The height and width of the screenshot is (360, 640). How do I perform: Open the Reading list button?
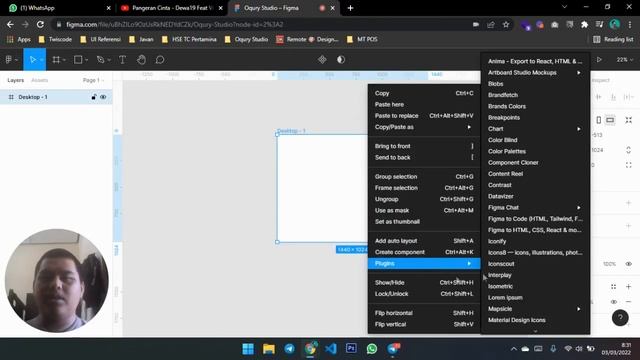point(613,39)
